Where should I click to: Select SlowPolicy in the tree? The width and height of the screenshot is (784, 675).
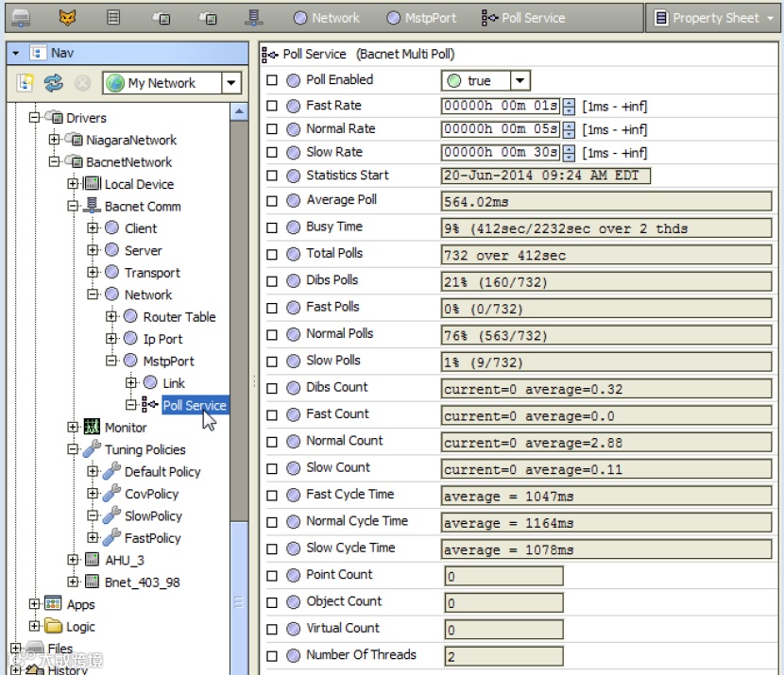153,515
